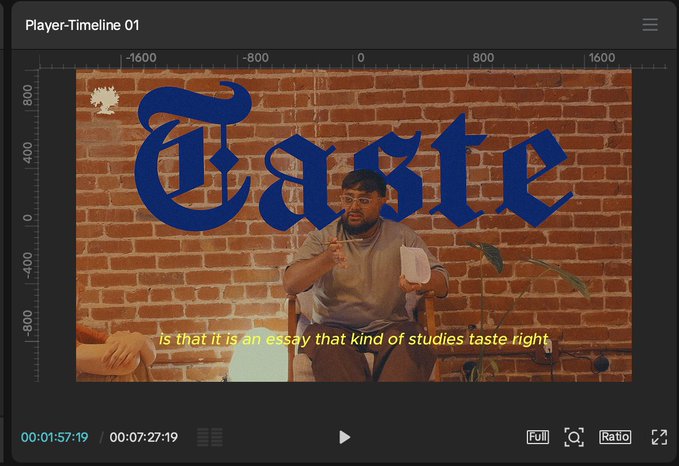Open the Player panel hamburger menu

(x=650, y=25)
